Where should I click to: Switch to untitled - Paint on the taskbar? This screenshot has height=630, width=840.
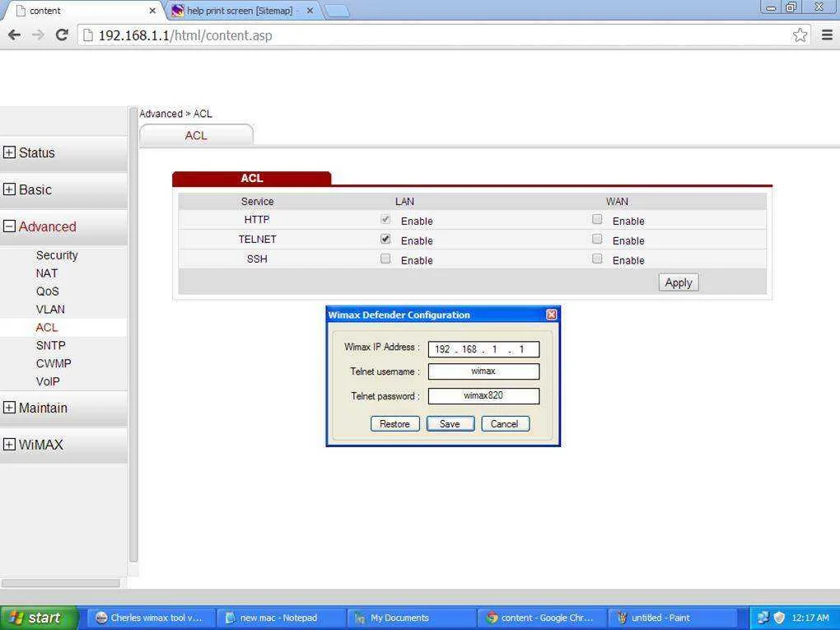(x=672, y=618)
